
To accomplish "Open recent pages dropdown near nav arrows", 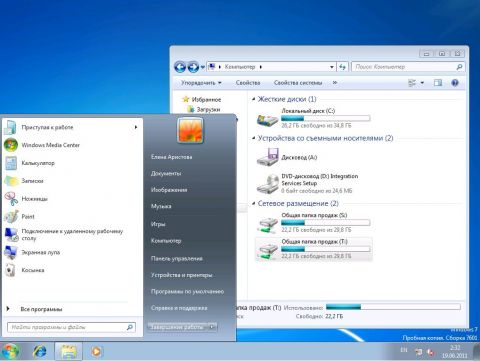I will (202, 67).
